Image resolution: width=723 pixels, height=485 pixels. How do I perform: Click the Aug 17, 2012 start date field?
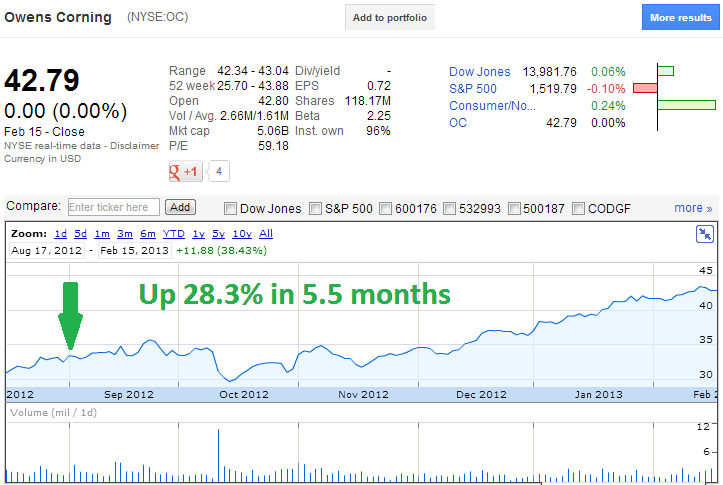[47, 250]
